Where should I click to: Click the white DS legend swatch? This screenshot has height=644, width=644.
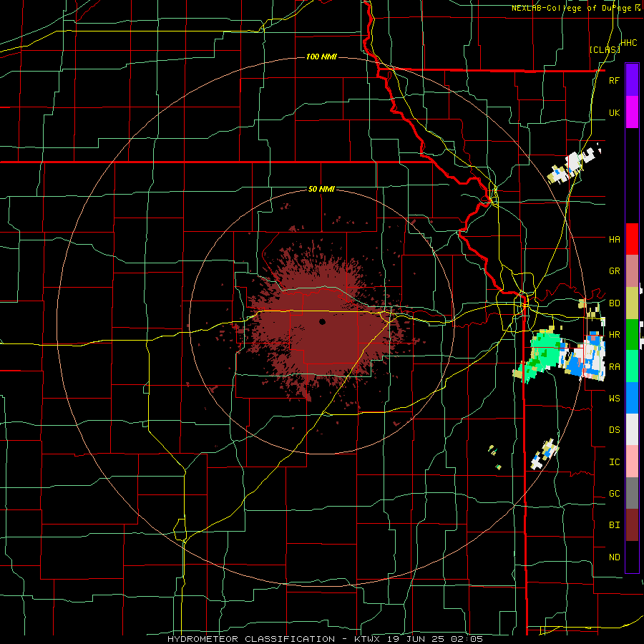click(x=632, y=429)
